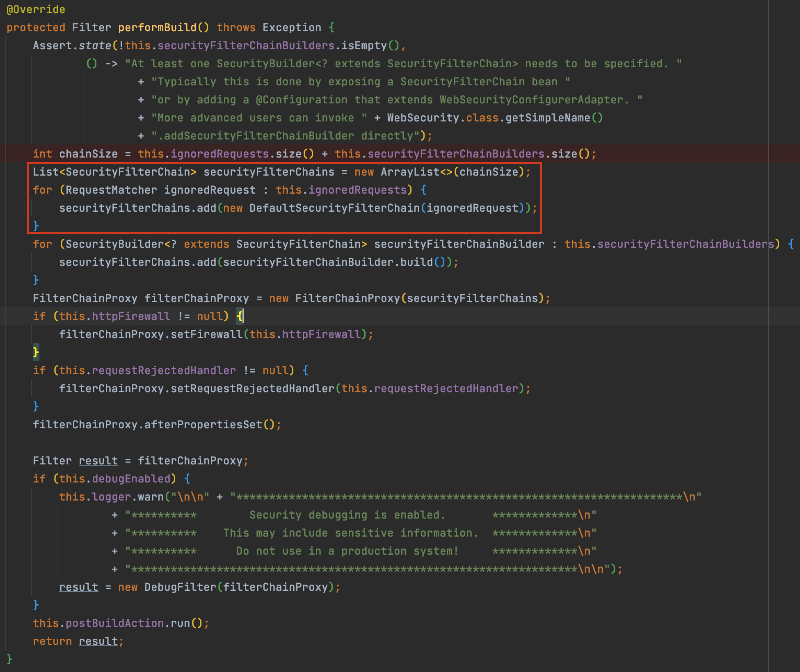800x672 pixels.
Task: Click the afterPropertiesSet() method call
Action: pyautogui.click(x=203, y=425)
